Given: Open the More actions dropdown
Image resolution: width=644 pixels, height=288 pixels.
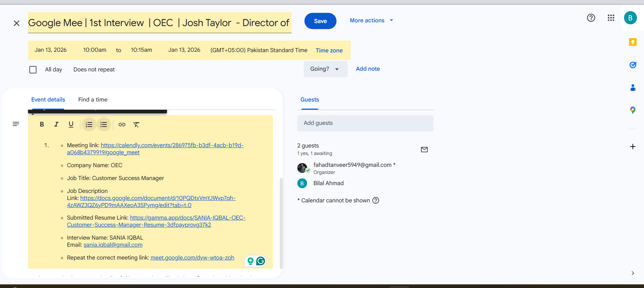Looking at the screenshot, I should pyautogui.click(x=371, y=20).
